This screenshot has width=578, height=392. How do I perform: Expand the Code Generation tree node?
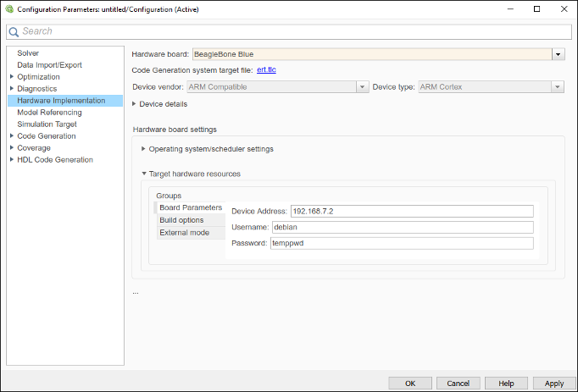pos(12,136)
